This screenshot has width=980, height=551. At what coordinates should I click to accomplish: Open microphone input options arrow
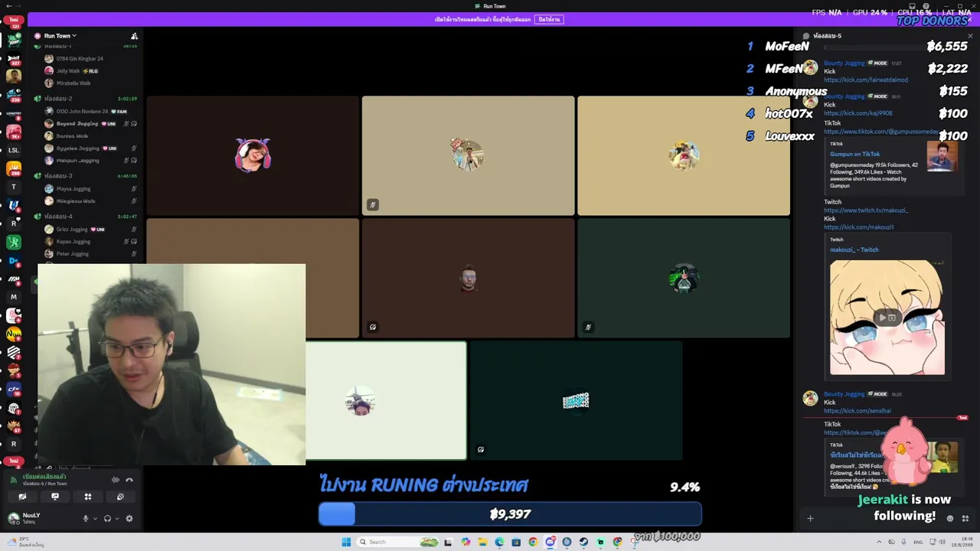(x=95, y=518)
